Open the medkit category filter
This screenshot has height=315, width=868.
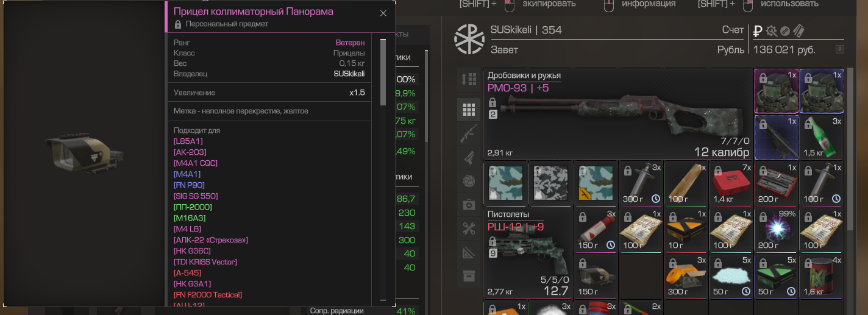469,205
